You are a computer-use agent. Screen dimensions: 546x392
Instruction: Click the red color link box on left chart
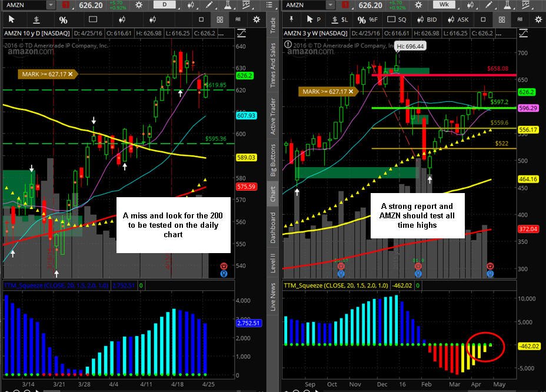(65, 5)
